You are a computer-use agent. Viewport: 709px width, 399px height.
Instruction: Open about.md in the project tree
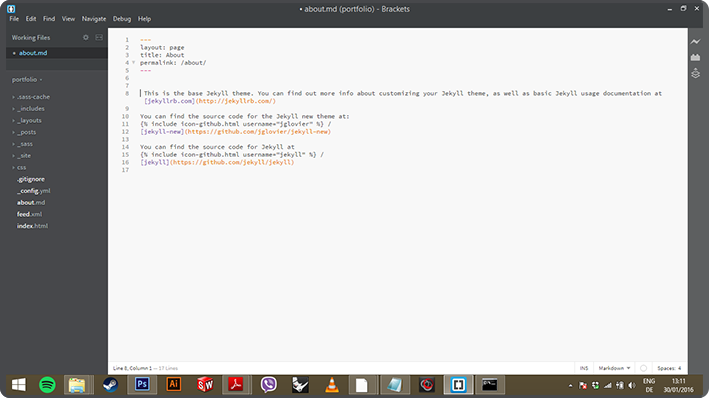[31, 203]
